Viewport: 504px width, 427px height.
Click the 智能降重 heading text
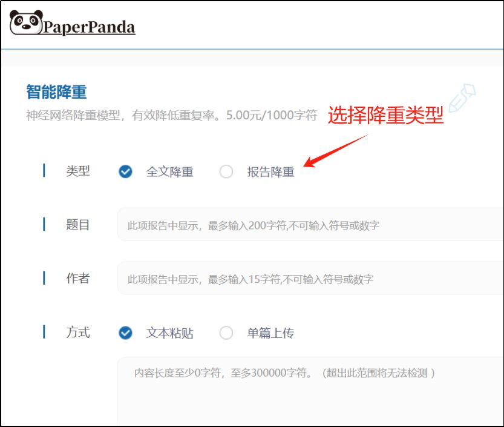pyautogui.click(x=57, y=92)
